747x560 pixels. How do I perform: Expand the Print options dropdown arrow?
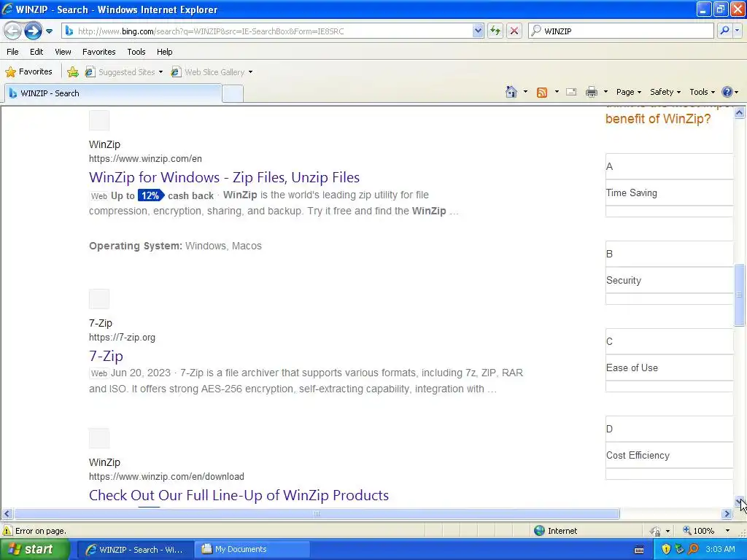(605, 92)
